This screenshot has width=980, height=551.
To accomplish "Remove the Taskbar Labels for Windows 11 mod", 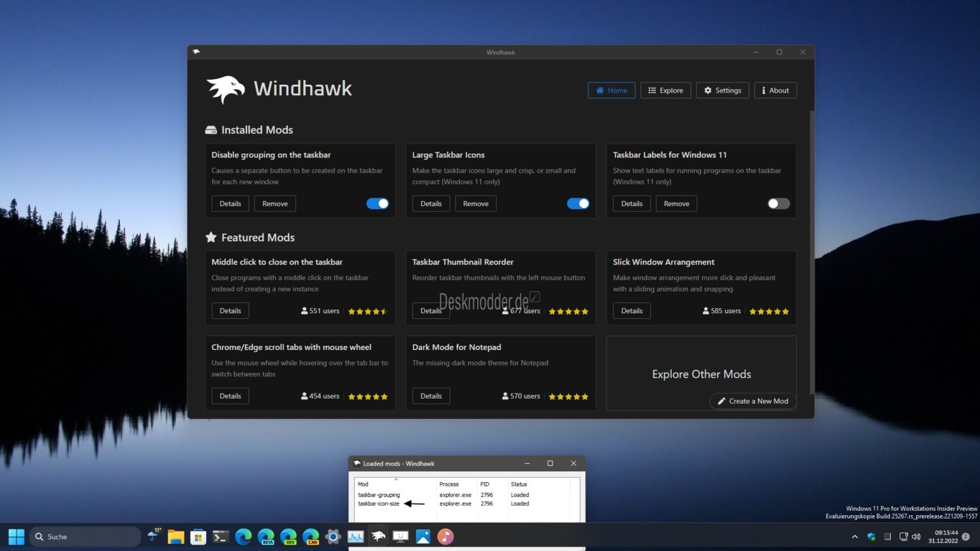I will point(676,203).
